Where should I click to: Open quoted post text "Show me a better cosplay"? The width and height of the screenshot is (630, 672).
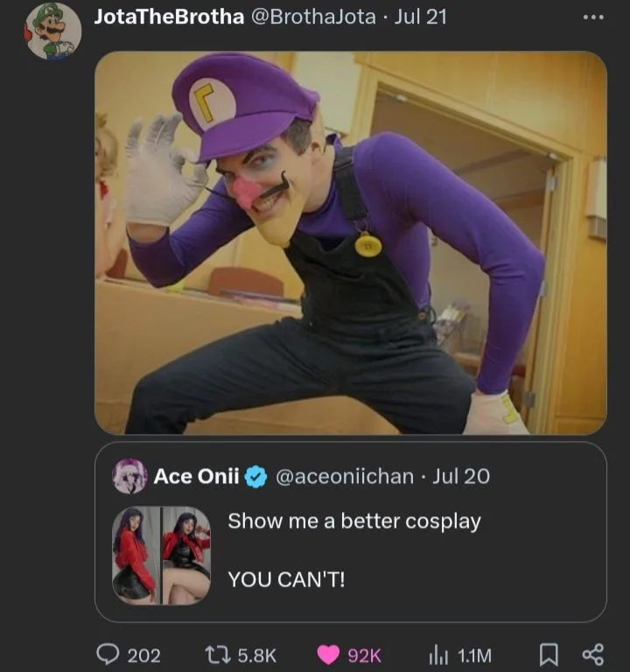pos(354,521)
